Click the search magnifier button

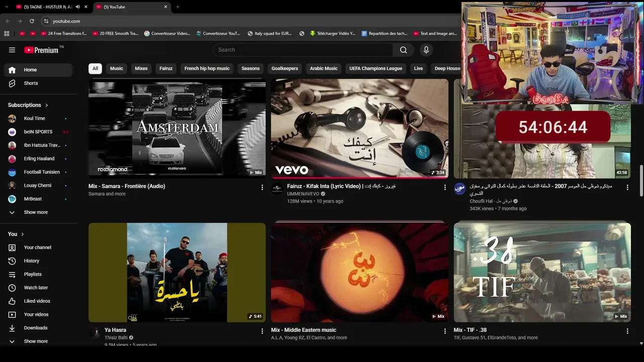(404, 50)
